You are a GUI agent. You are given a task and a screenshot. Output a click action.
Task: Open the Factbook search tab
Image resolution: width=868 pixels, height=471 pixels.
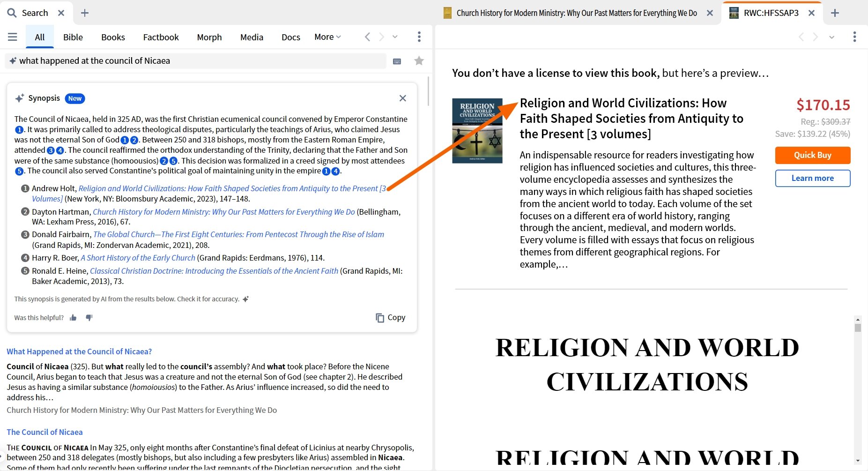(x=161, y=37)
